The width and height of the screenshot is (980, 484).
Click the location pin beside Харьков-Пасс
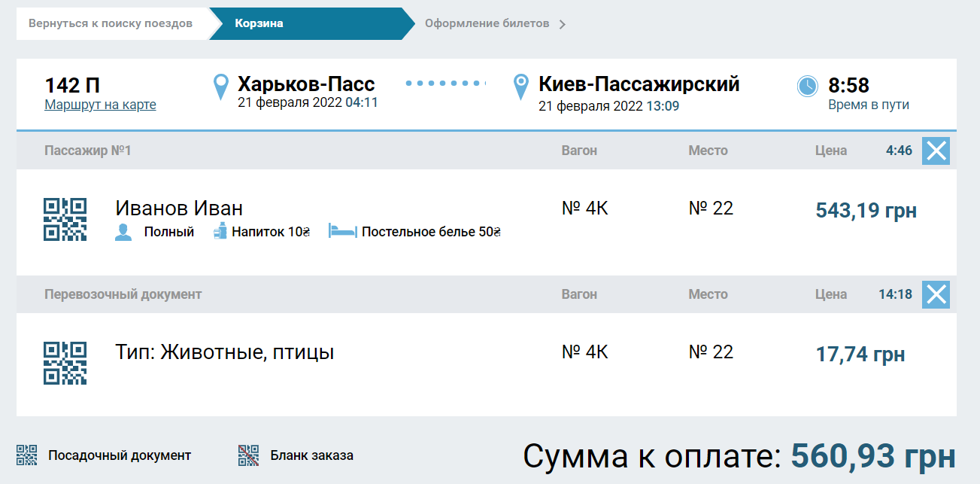220,85
